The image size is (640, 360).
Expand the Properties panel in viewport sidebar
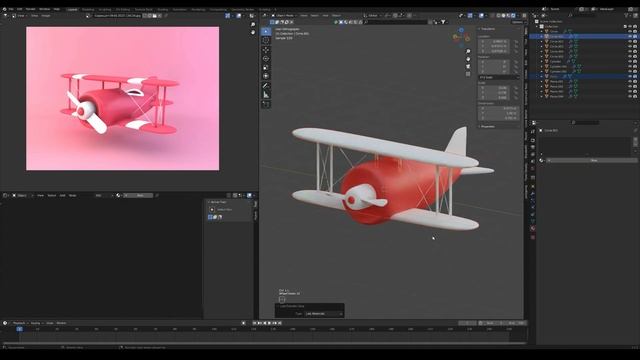488,127
